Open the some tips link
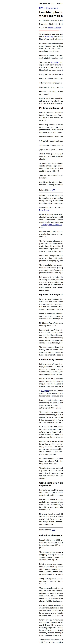 click(55, 62)
